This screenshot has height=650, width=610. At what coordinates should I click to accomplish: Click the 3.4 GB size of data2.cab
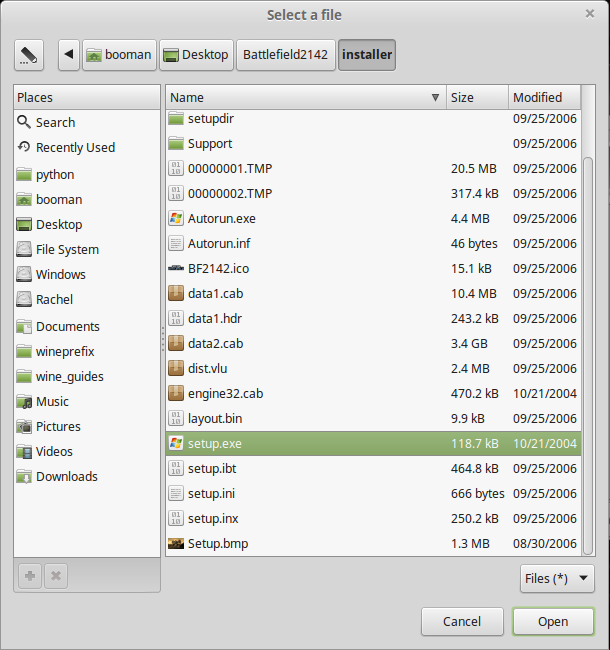click(469, 344)
